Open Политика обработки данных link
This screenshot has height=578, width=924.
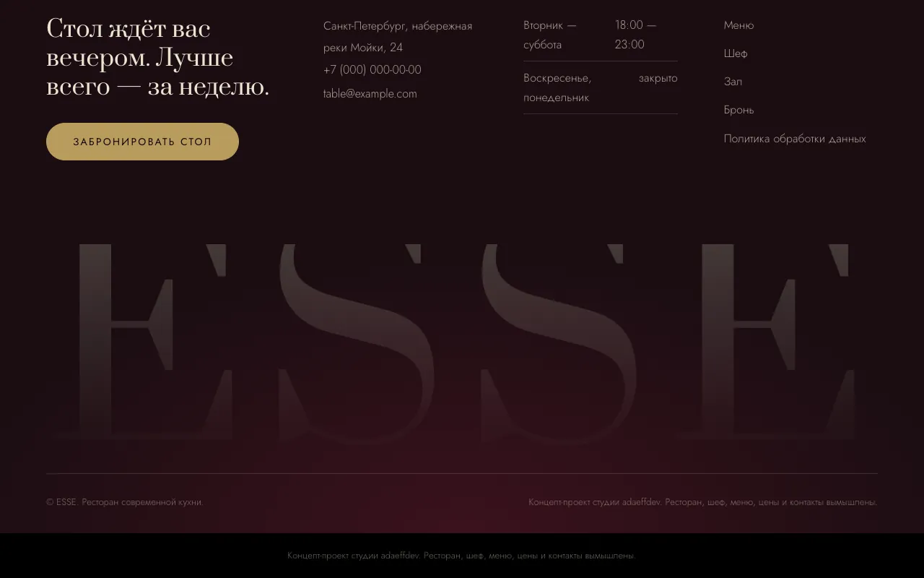click(795, 139)
